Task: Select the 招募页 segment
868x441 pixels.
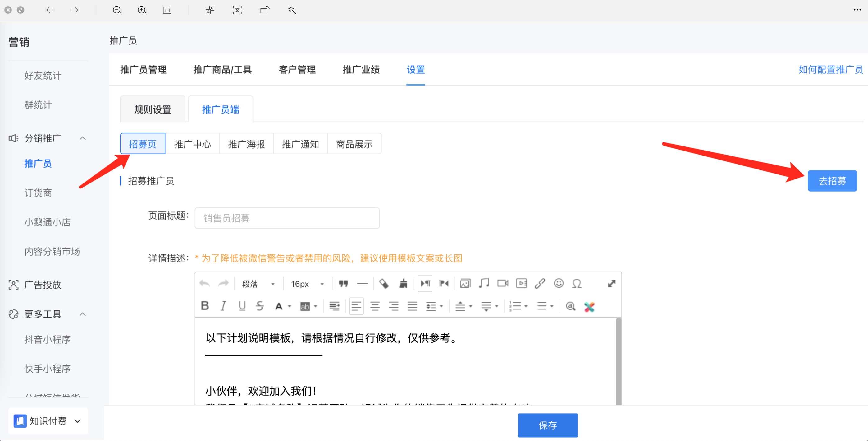Action: click(143, 144)
